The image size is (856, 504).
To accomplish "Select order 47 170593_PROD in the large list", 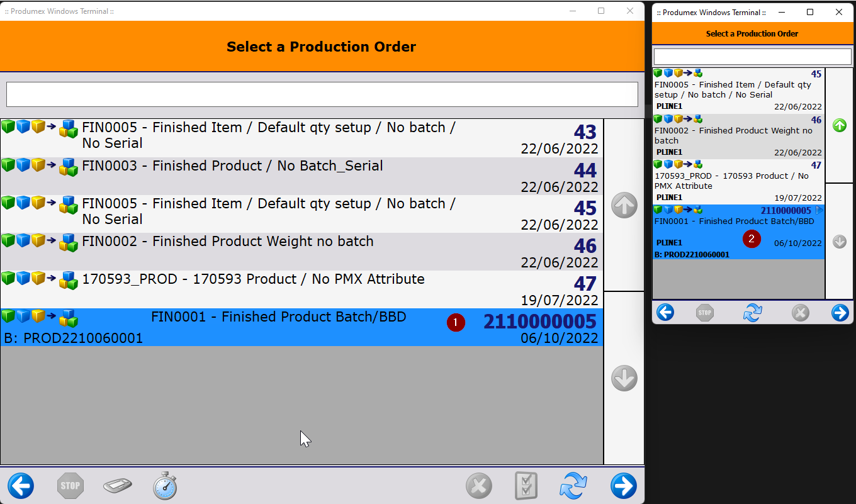I will [301, 289].
